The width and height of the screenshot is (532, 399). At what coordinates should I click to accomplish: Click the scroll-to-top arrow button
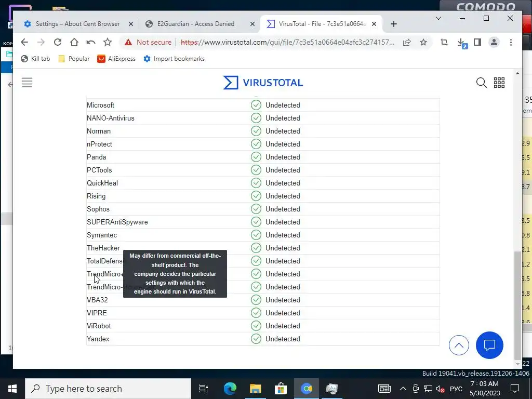(x=459, y=345)
